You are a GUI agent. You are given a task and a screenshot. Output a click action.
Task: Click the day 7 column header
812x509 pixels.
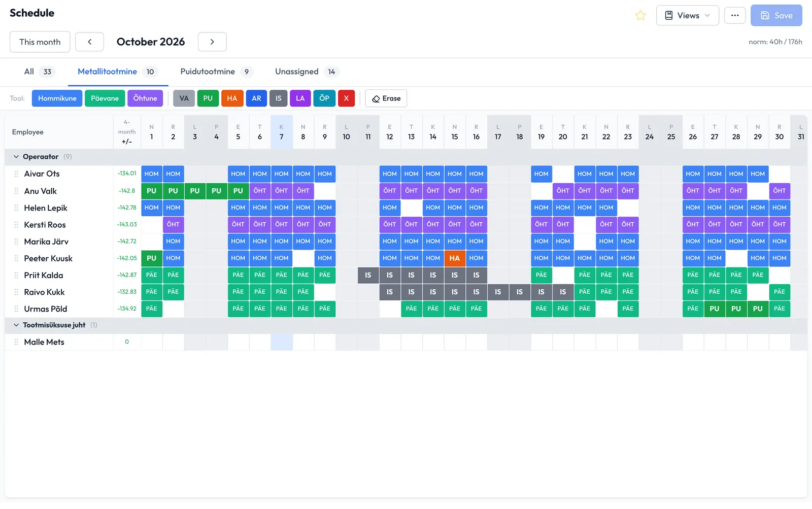click(x=282, y=132)
